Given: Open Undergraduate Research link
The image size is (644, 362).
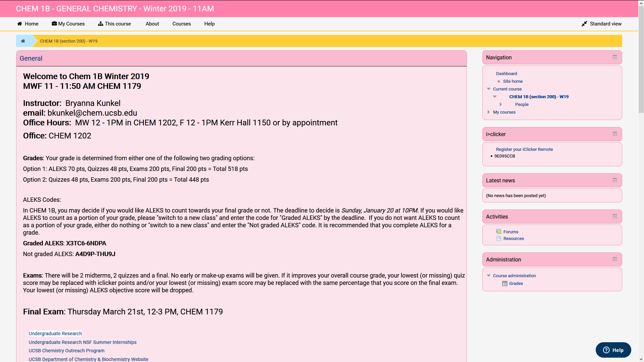Looking at the screenshot, I should (x=55, y=334).
